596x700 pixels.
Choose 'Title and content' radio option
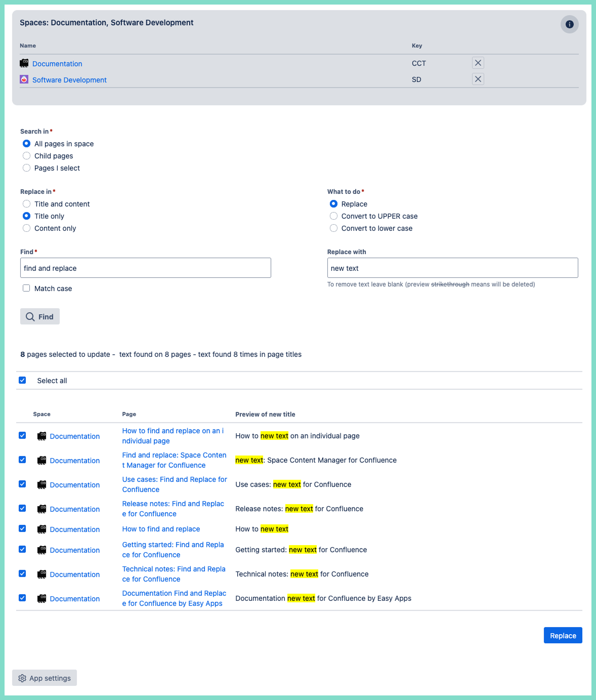point(27,204)
